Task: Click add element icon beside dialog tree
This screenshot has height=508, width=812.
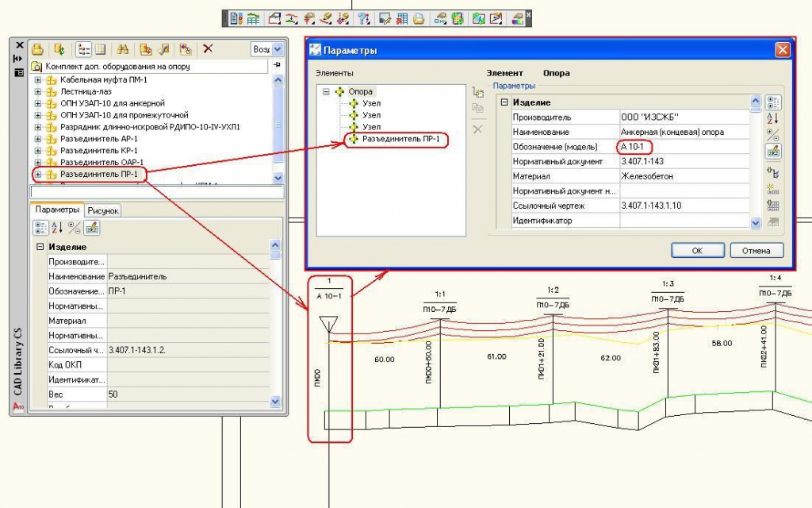Action: (478, 93)
